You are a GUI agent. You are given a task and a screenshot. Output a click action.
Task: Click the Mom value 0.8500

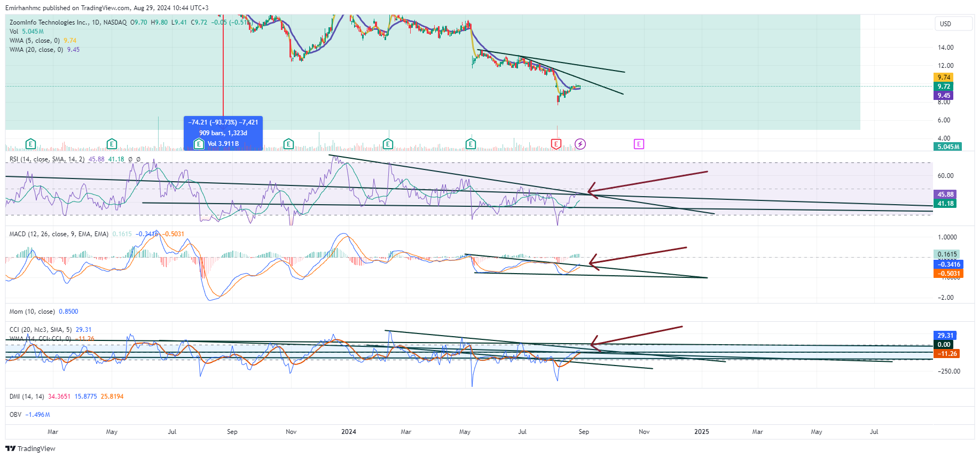tap(68, 312)
